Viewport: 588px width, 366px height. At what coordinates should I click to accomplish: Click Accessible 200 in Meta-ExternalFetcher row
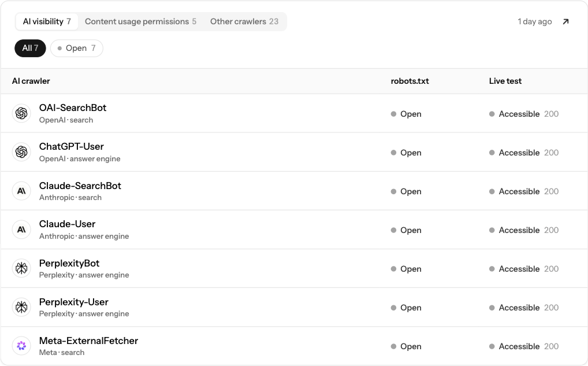[524, 346]
